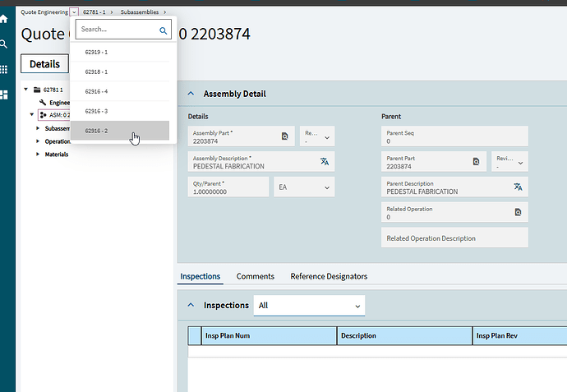Image resolution: width=567 pixels, height=392 pixels.
Task: Toggle Quote Engineering breadcrumb dropdown arrow
Action: 74,12
